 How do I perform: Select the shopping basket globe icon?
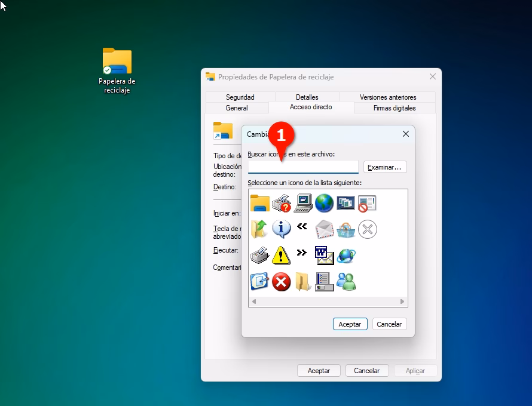point(346,230)
